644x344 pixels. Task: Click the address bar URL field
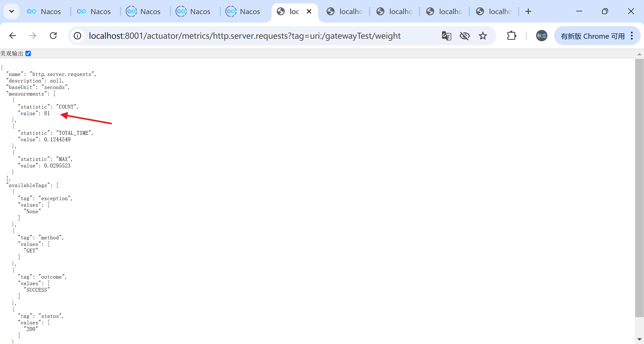245,36
